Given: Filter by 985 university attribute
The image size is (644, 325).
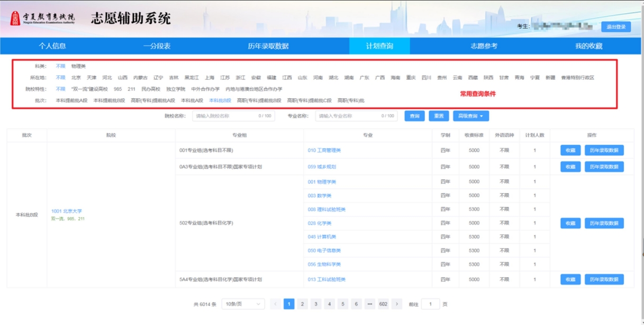Looking at the screenshot, I should tap(117, 89).
